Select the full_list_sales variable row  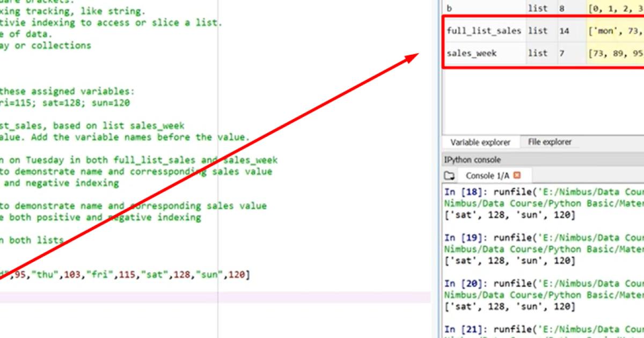click(482, 31)
